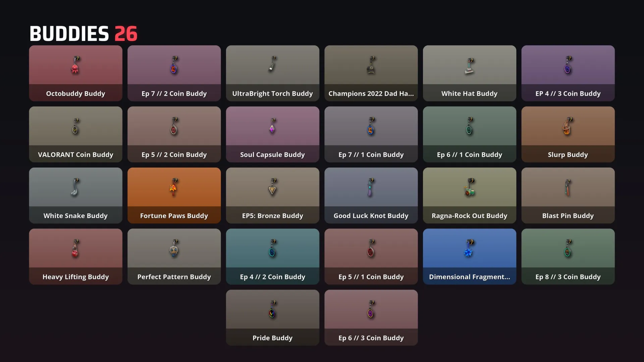Click the orange Slurp cup icon
The image size is (644, 362).
(x=568, y=126)
